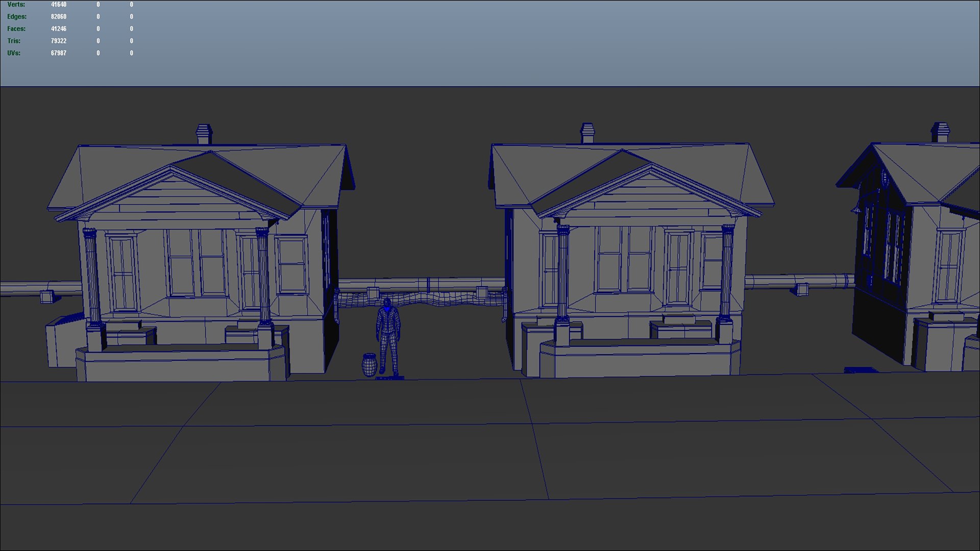Select the front door of the middle house
Image resolution: width=980 pixels, height=551 pixels.
[678, 268]
